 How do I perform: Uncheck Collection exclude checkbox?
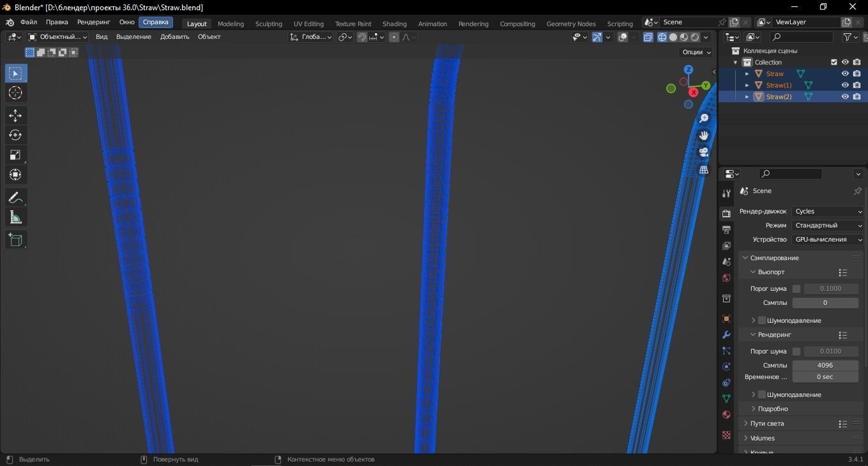tap(834, 62)
